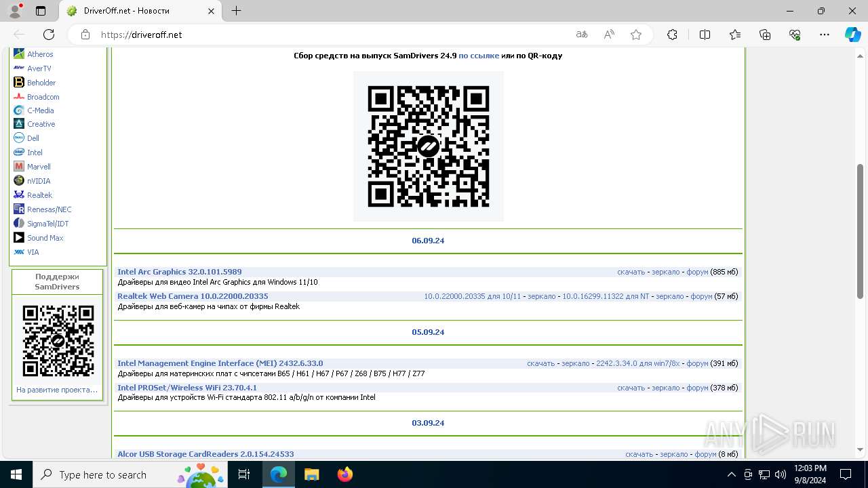The width and height of the screenshot is (868, 488).
Task: Open File Explorer from taskbar
Action: point(311,474)
